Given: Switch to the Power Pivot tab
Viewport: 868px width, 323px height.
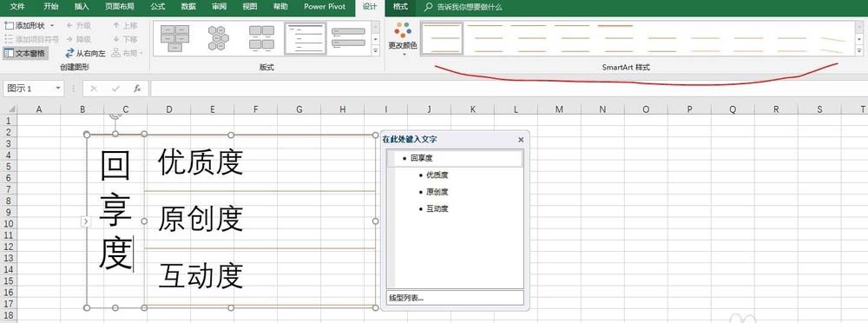Looking at the screenshot, I should [x=325, y=7].
